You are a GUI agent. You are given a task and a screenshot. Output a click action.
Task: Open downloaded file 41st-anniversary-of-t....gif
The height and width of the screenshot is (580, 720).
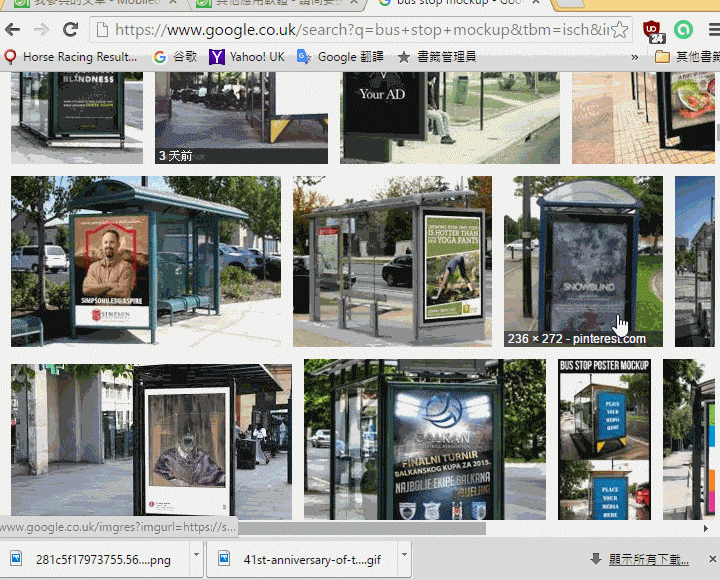303,559
